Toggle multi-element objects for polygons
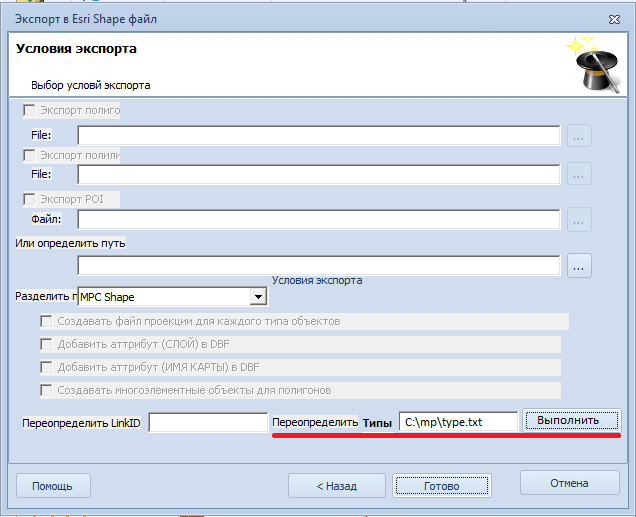This screenshot has height=517, width=636. click(x=46, y=390)
